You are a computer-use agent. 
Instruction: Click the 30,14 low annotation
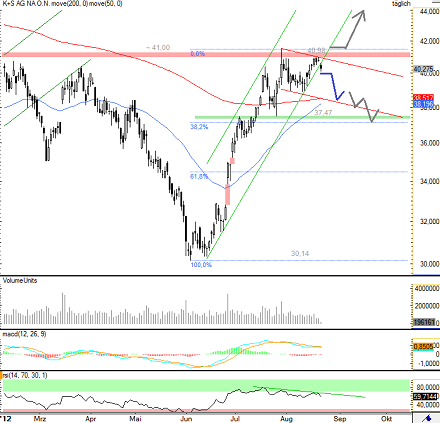(300, 254)
